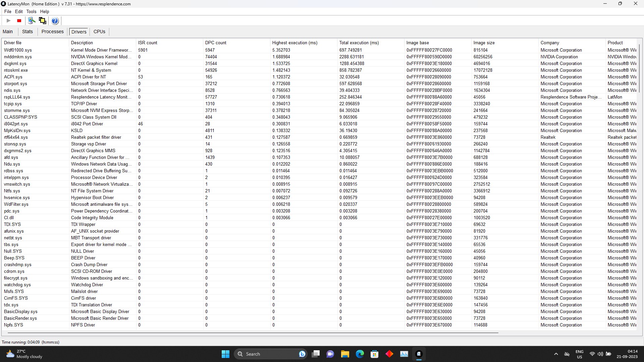This screenshot has height=362, width=644.
Task: Sort by ISR count column header
Action: pyautogui.click(x=169, y=43)
